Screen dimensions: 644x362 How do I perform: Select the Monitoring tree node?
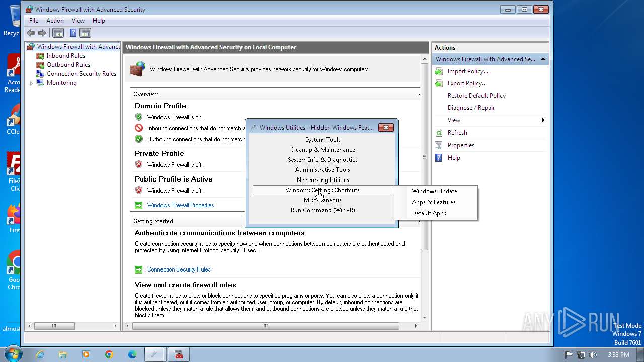point(61,83)
